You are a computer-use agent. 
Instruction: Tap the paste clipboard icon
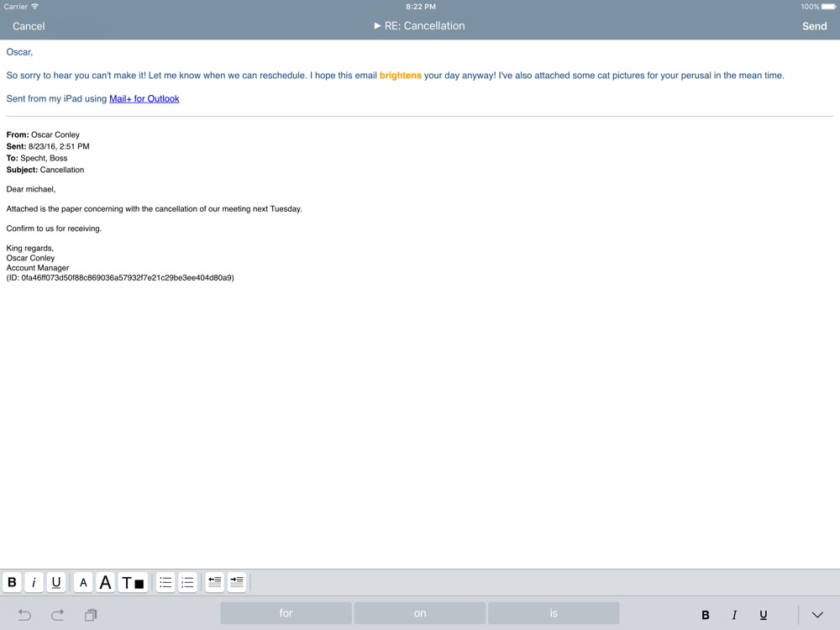pos(91,615)
